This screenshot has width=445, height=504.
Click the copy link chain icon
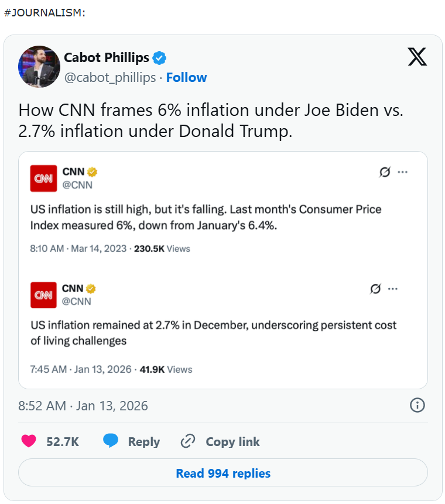[188, 441]
